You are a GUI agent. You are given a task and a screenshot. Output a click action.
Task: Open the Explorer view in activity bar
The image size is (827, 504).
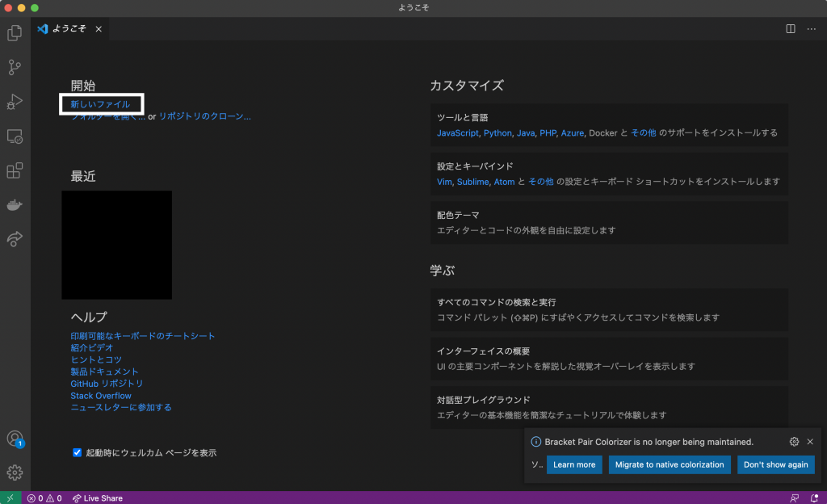pyautogui.click(x=15, y=33)
